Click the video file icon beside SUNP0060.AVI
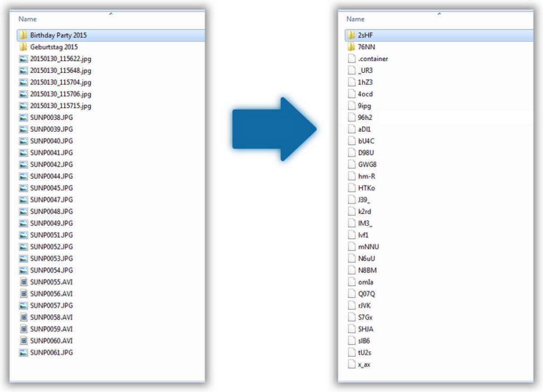This screenshot has width=543, height=392. pyautogui.click(x=24, y=341)
